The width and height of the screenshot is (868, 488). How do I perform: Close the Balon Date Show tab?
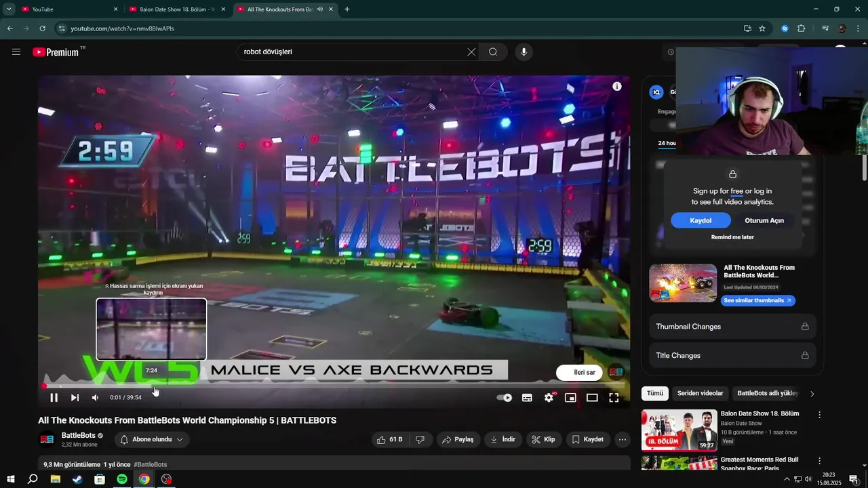(x=223, y=9)
